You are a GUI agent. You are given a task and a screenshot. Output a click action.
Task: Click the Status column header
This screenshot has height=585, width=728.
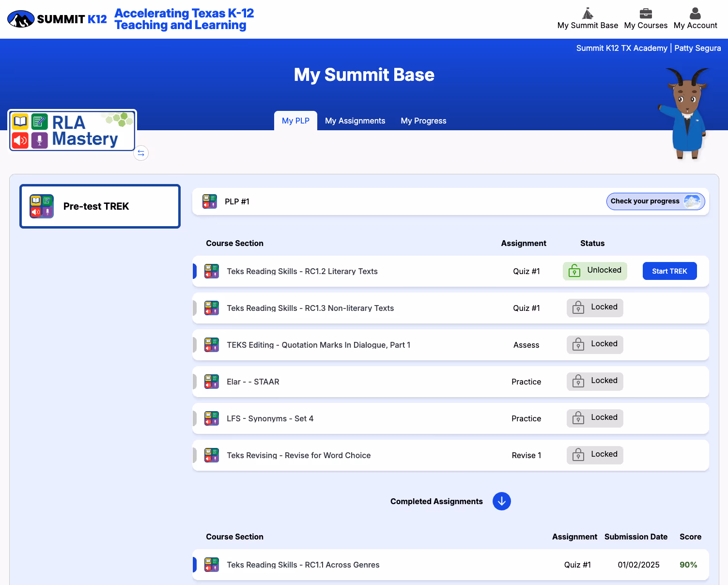coord(592,243)
